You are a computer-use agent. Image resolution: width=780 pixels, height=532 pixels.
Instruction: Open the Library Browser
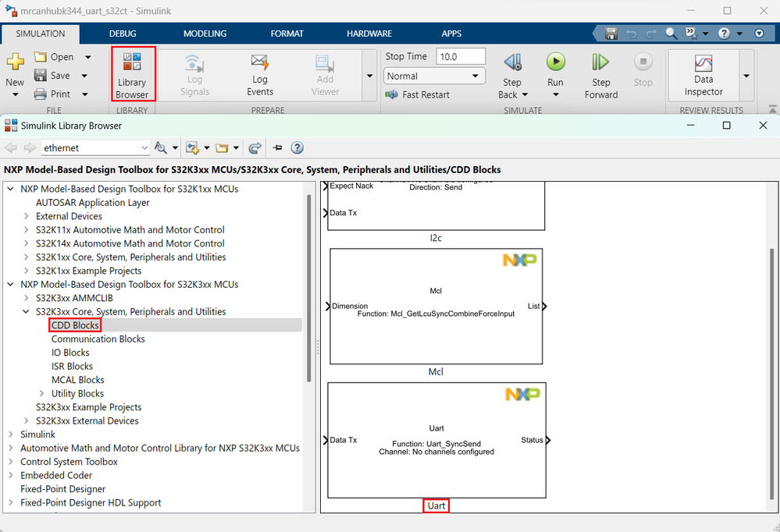click(132, 74)
